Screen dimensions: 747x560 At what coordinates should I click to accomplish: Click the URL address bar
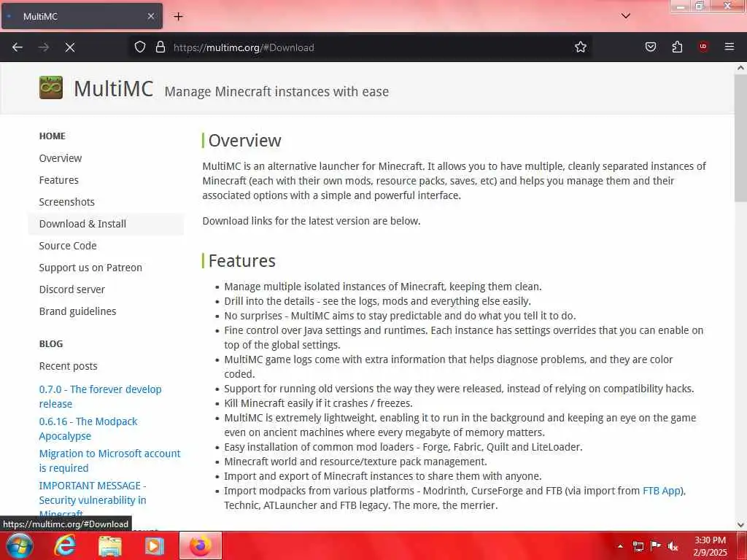[x=362, y=47]
